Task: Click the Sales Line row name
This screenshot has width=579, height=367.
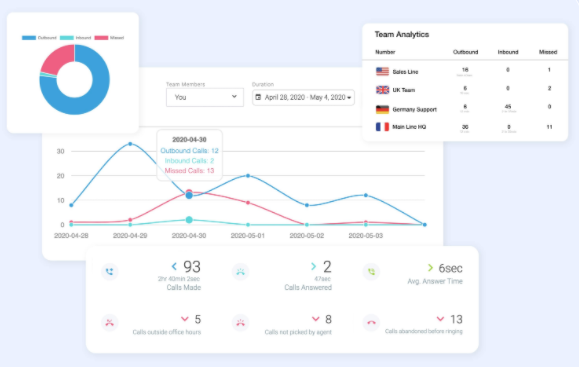Action: coord(405,72)
